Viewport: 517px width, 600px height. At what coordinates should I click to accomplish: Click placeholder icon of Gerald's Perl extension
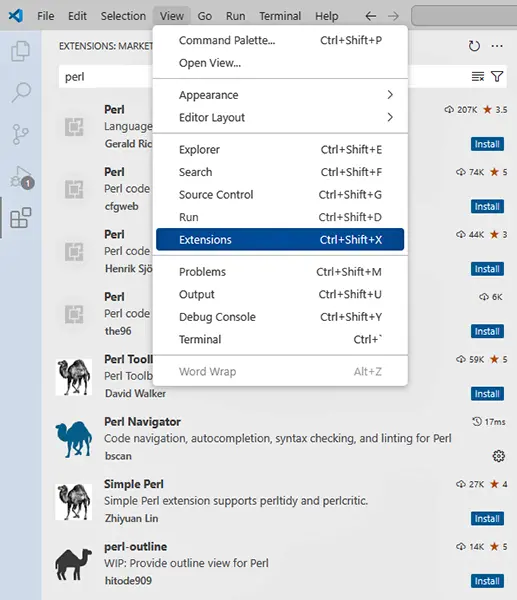click(74, 127)
